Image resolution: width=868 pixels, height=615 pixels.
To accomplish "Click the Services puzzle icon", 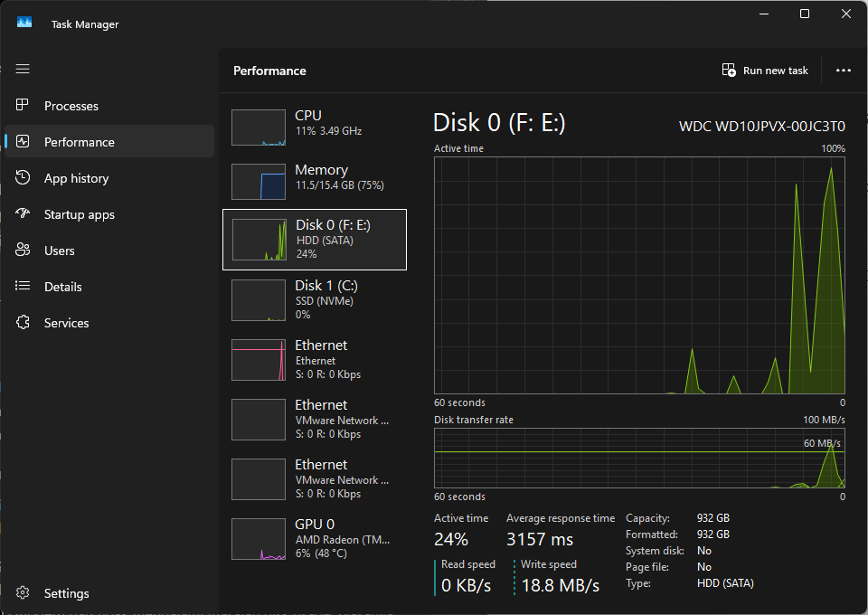I will coord(23,322).
